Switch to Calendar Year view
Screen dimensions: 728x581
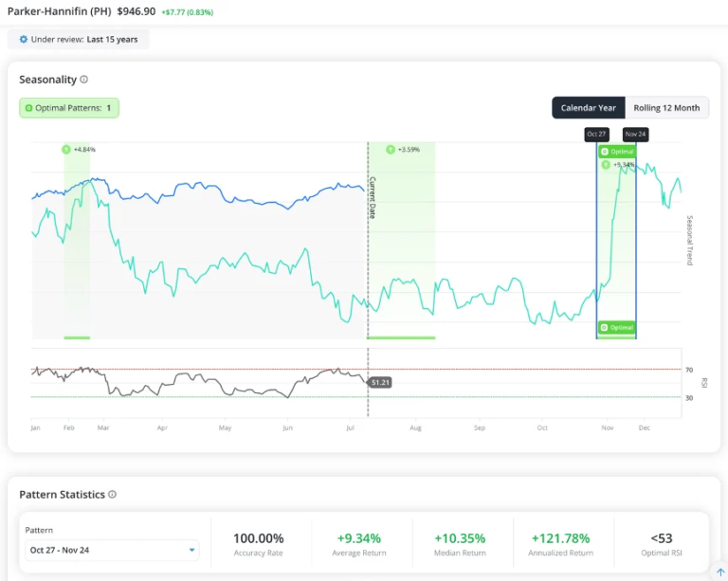tap(589, 108)
